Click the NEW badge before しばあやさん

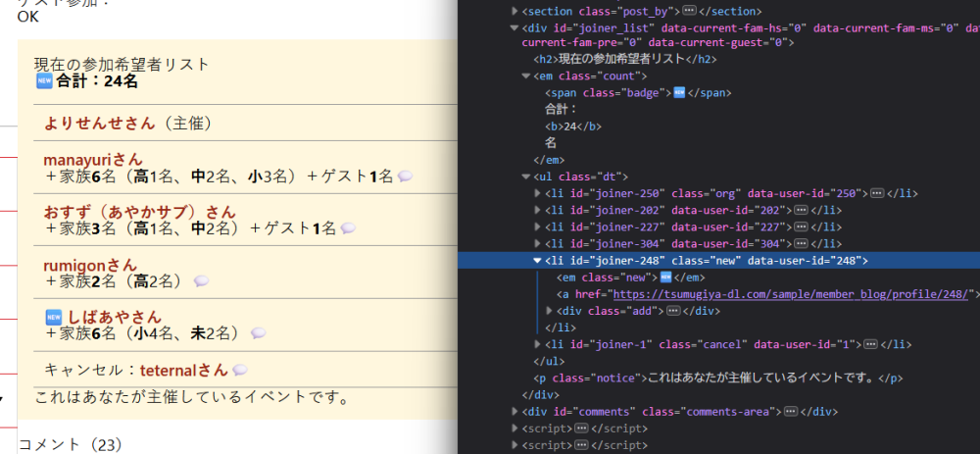point(54,318)
